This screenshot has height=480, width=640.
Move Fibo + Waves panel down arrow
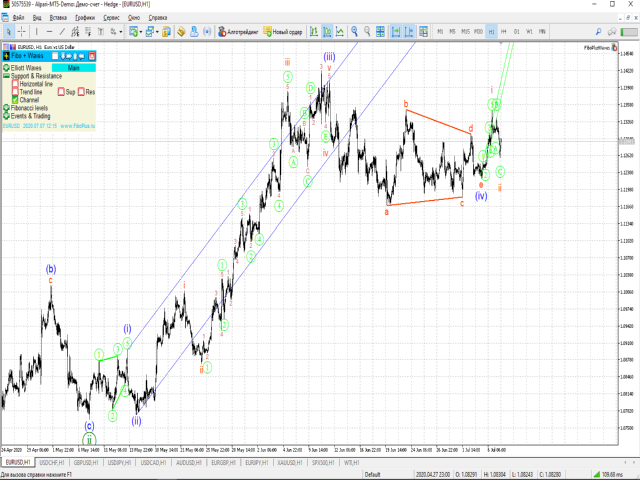[x=62, y=56]
